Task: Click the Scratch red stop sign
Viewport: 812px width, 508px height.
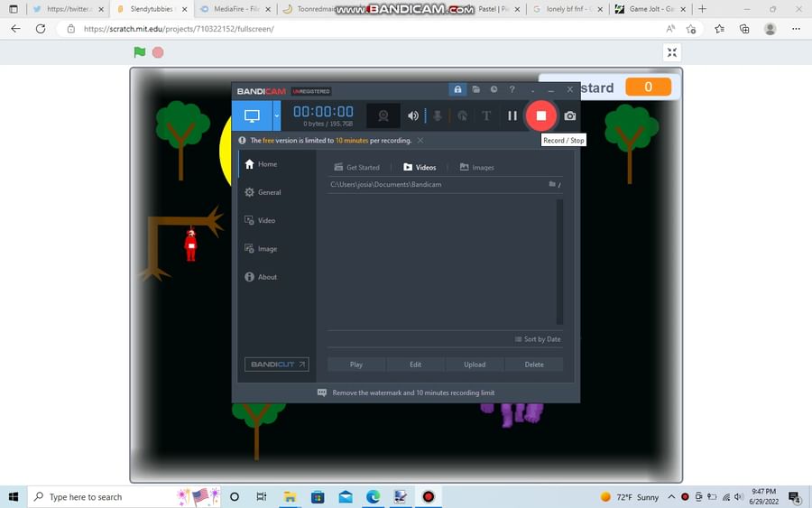Action: pyautogui.click(x=158, y=52)
